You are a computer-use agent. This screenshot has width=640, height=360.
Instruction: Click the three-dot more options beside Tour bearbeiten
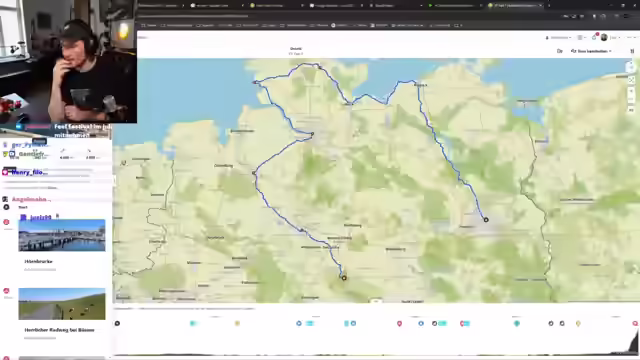pyautogui.click(x=632, y=51)
